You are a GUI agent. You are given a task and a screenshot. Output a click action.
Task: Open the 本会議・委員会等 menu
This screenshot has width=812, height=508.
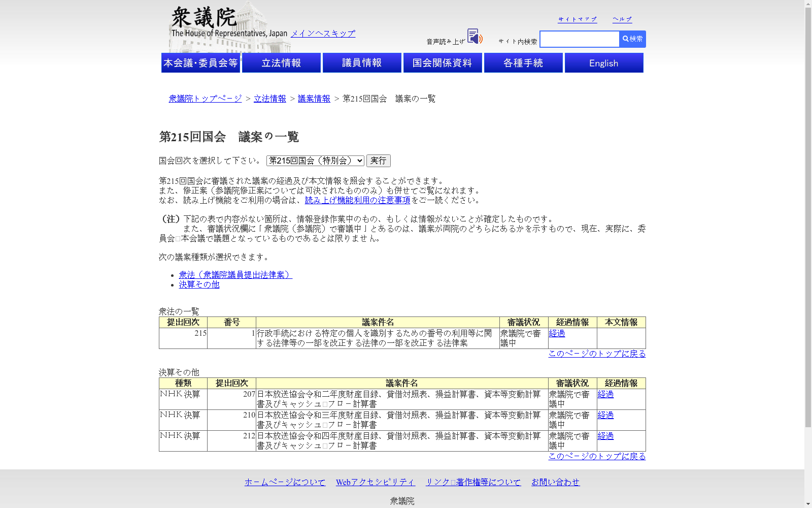click(200, 63)
